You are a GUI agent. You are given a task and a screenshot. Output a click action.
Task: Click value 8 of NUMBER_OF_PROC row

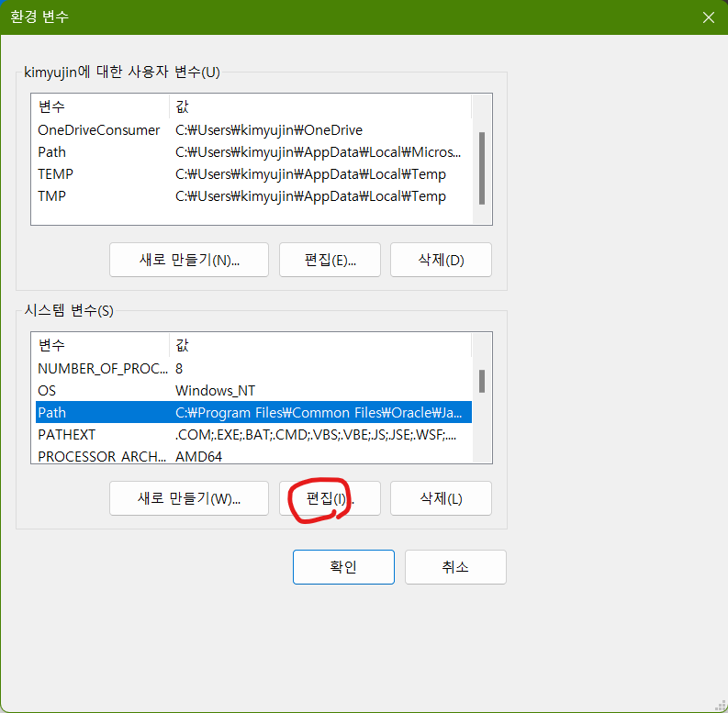click(179, 369)
